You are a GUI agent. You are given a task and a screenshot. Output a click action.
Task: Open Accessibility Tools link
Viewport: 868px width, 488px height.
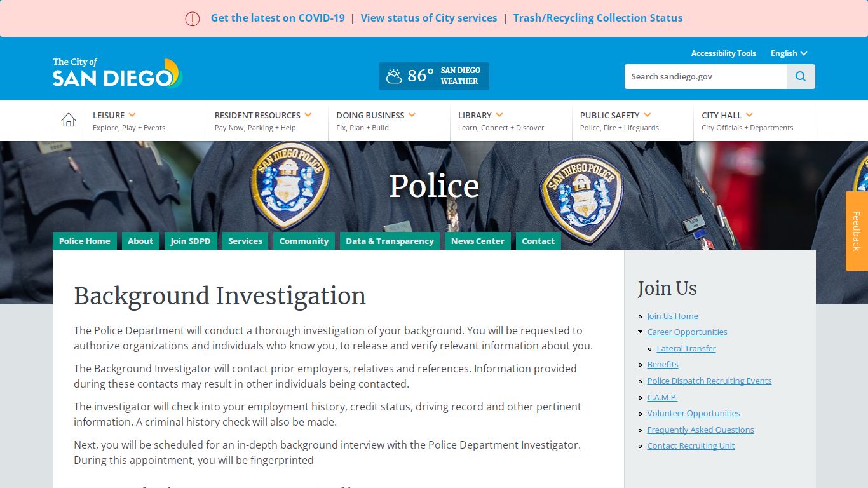tap(724, 53)
